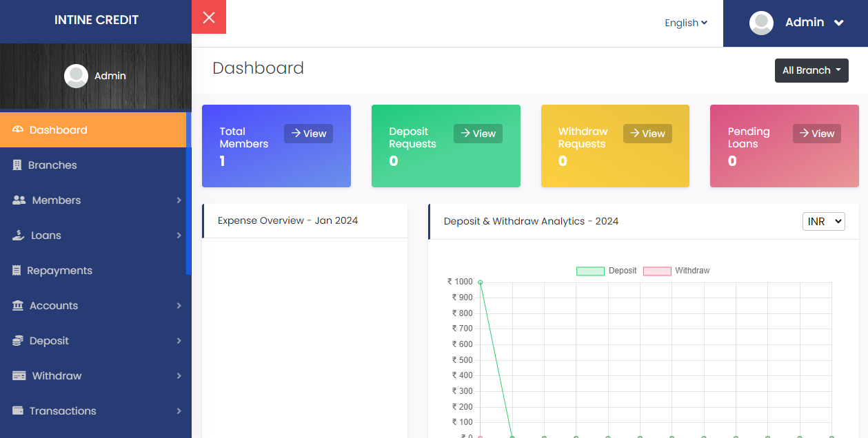Close sidebar with the red X button
The height and width of the screenshot is (438, 868).
[209, 17]
